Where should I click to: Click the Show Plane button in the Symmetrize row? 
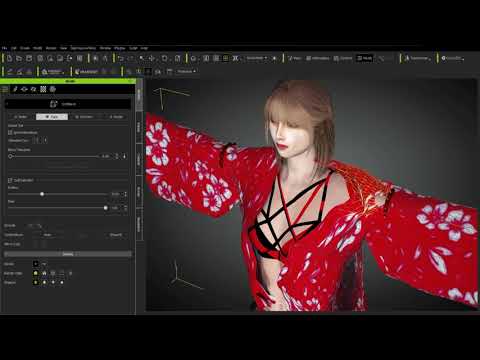(117, 235)
